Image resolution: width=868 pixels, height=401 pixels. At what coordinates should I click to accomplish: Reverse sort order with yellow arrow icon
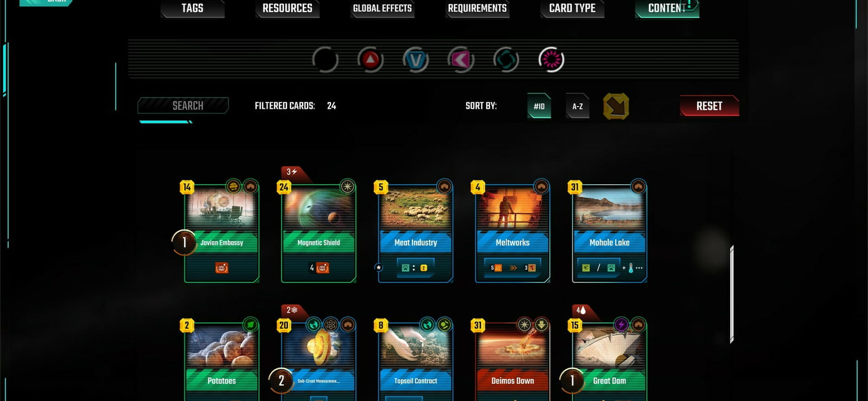616,106
